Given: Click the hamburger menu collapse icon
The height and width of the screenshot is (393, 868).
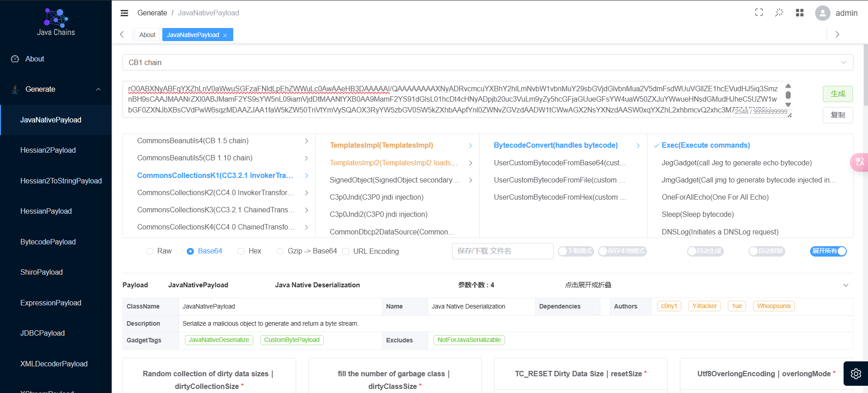Looking at the screenshot, I should [124, 13].
